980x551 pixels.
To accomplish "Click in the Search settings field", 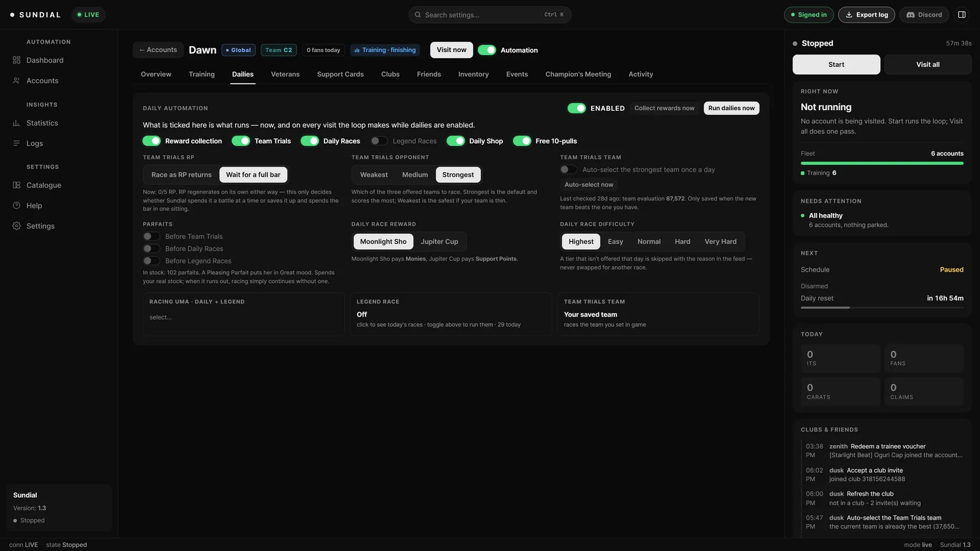I will pos(490,15).
